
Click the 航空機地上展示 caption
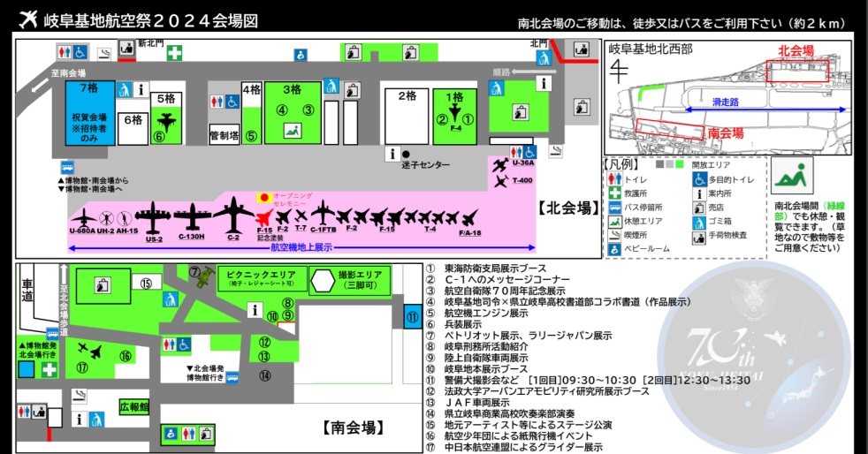(301, 247)
